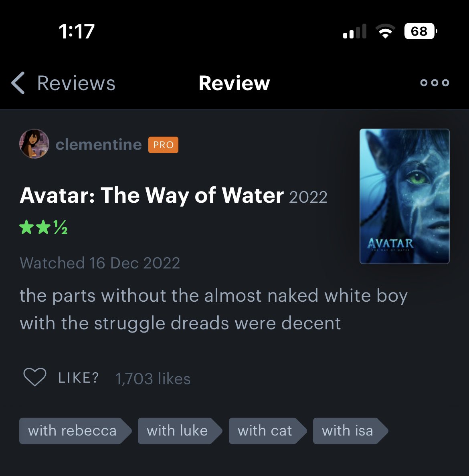
Task: Select the 'with isa' tag
Action: point(350,431)
